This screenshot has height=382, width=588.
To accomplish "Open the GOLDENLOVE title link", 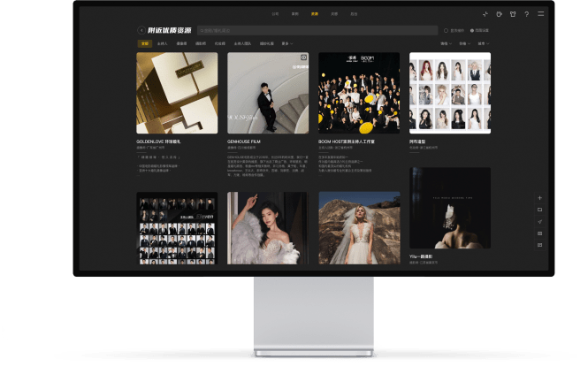I will click(158, 140).
